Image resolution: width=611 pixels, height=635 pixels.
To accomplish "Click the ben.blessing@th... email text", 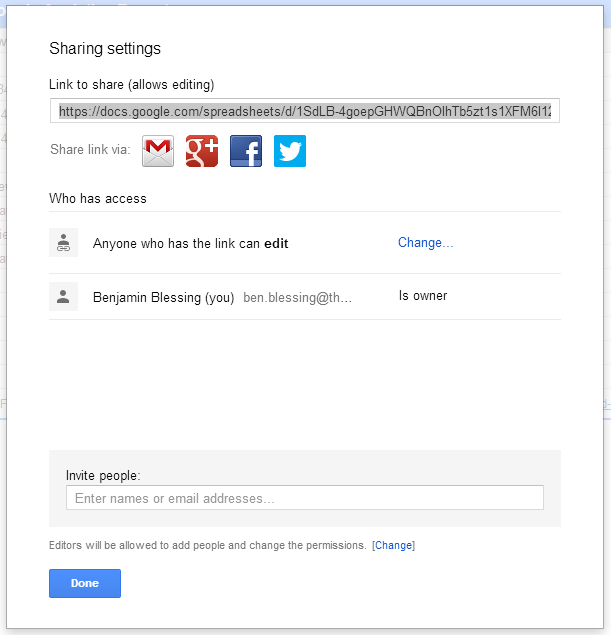I will (x=298, y=297).
